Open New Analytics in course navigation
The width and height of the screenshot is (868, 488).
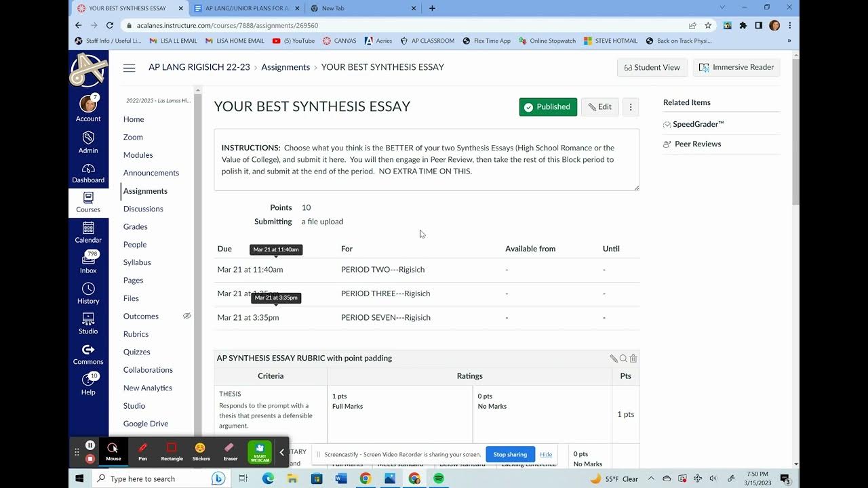pos(148,388)
